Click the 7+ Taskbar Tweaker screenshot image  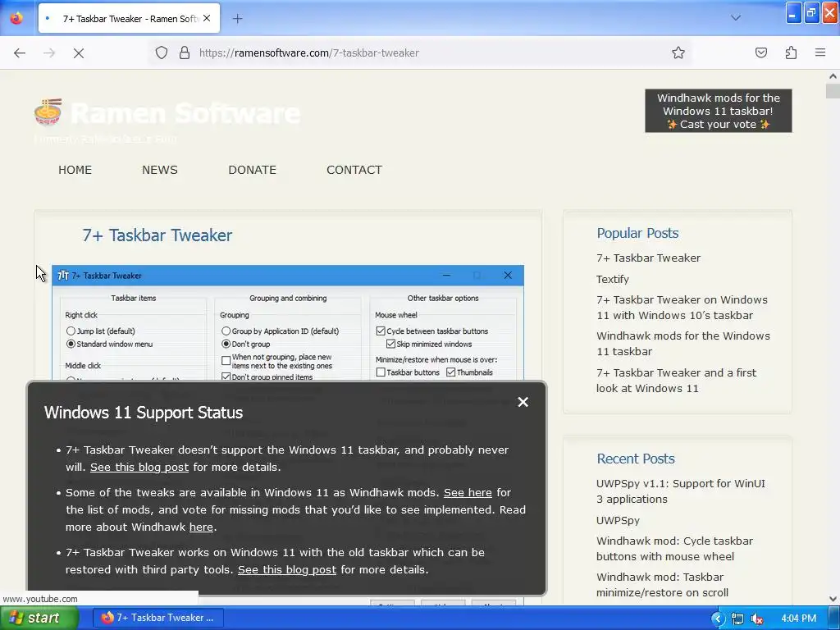tap(288, 322)
